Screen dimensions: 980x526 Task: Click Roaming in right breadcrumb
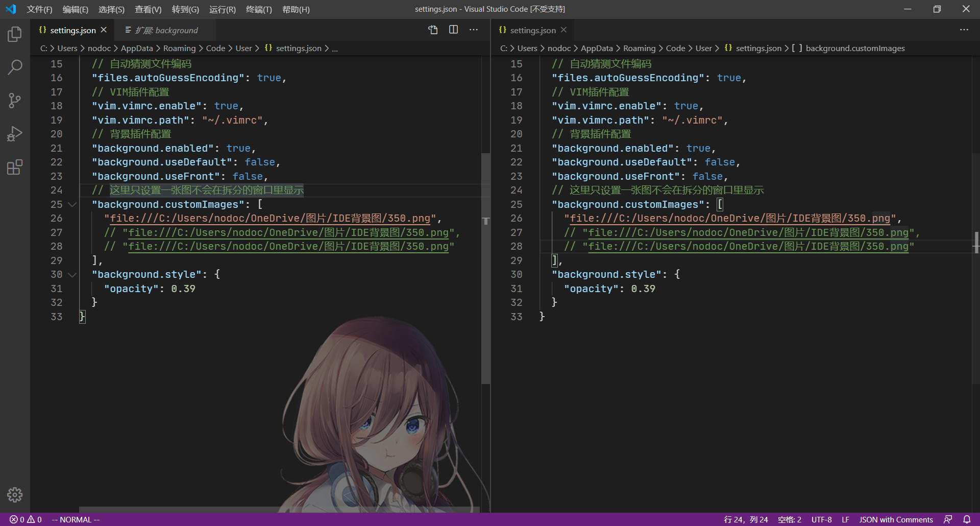coord(639,48)
